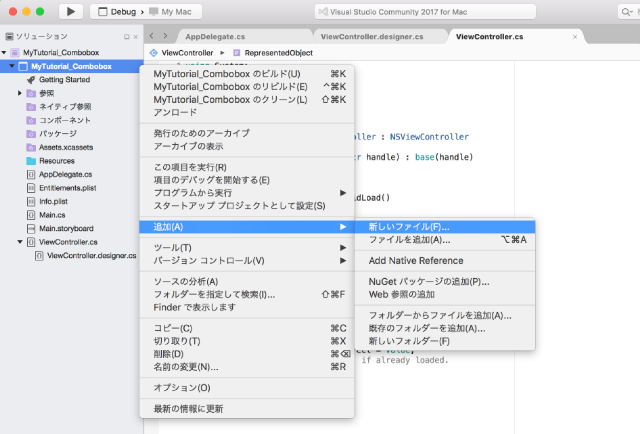This screenshot has width=640, height=434.
Task: Click the コンポーネント folder icon
Action: (31, 120)
